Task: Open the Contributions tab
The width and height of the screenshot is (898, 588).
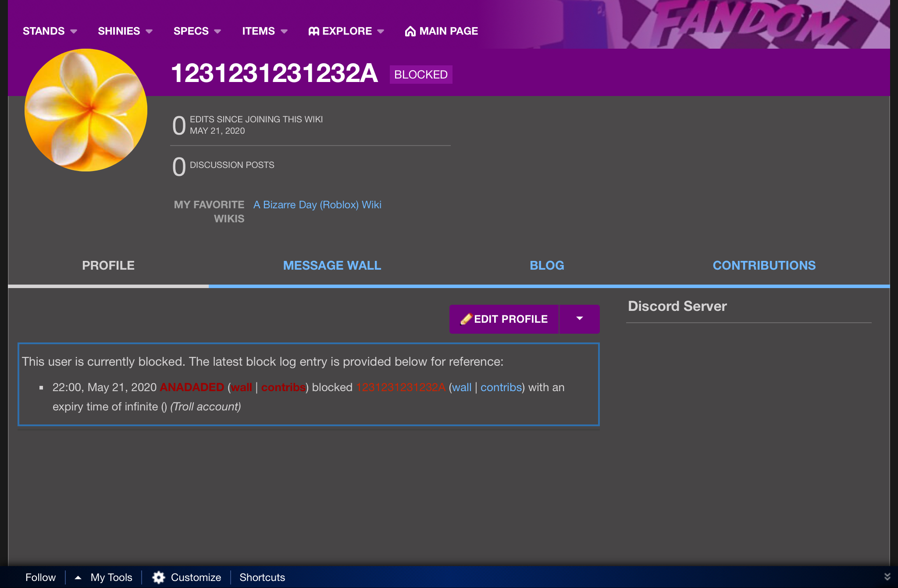Action: pos(764,265)
